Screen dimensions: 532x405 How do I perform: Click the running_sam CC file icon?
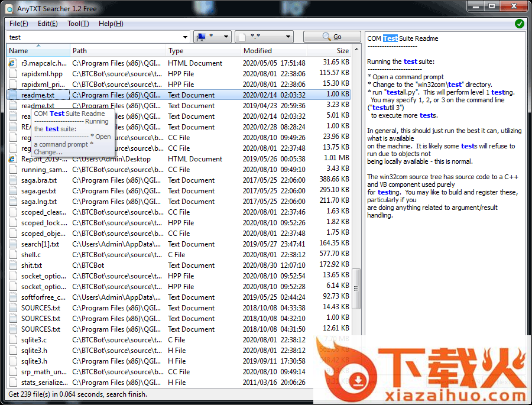pos(13,170)
